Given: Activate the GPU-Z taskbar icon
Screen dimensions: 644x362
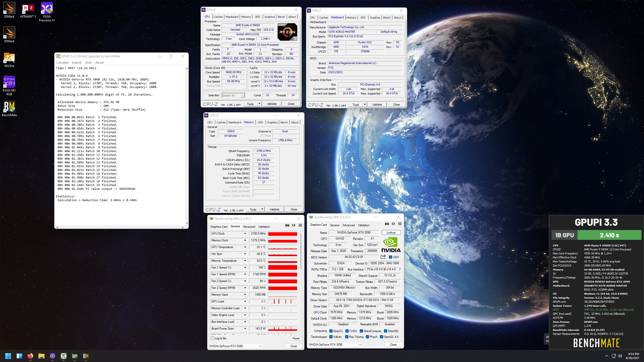Looking at the screenshot, I should point(75,356).
